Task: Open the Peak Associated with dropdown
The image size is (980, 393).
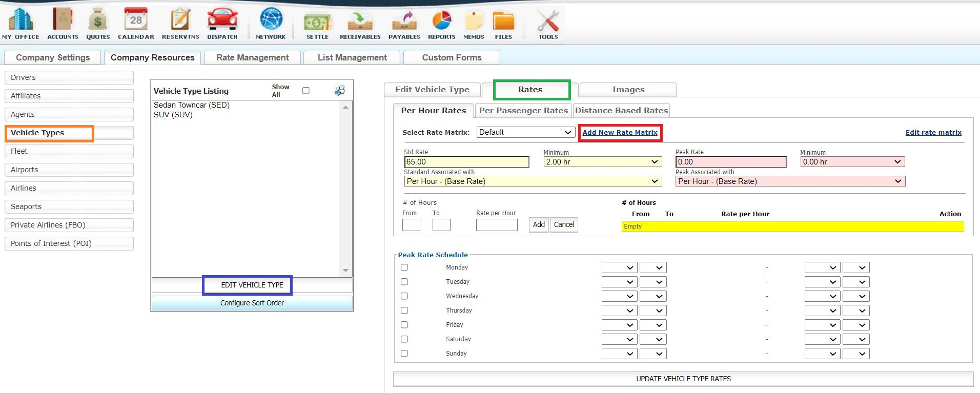Action: pyautogui.click(x=790, y=181)
